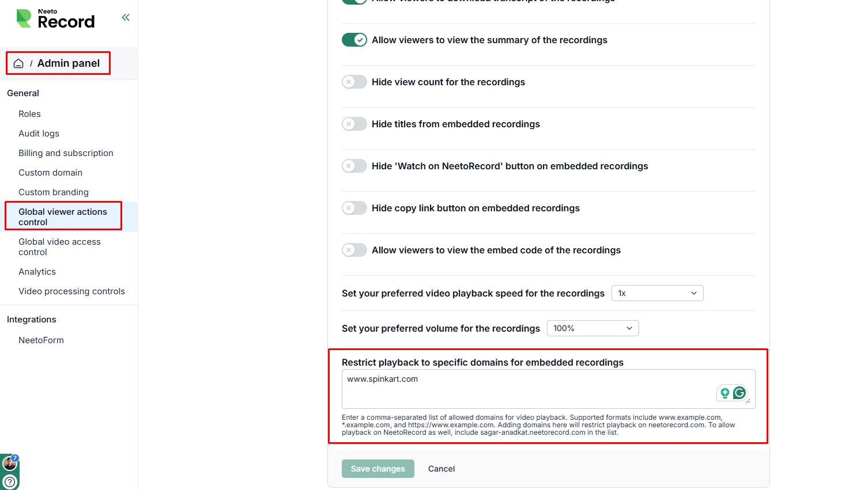
Task: Open the help question mark icon
Action: (x=10, y=481)
